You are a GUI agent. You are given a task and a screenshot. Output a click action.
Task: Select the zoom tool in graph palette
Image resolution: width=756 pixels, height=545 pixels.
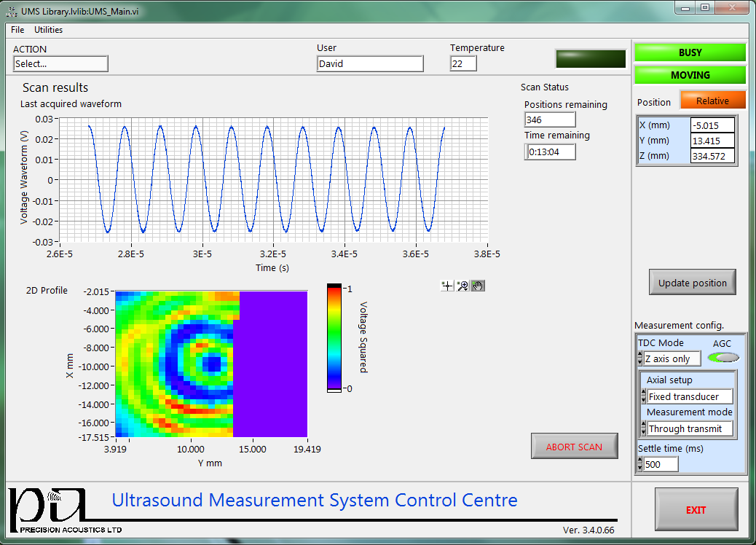pyautogui.click(x=462, y=286)
